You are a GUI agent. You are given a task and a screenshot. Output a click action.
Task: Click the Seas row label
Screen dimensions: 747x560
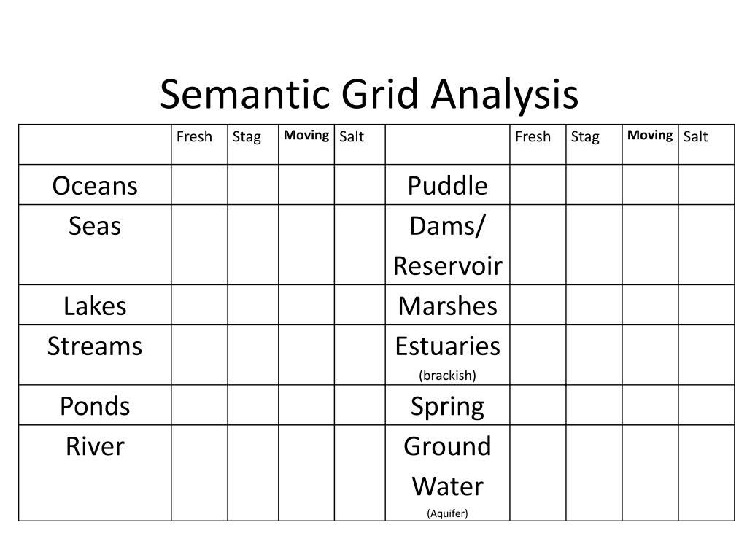point(95,226)
